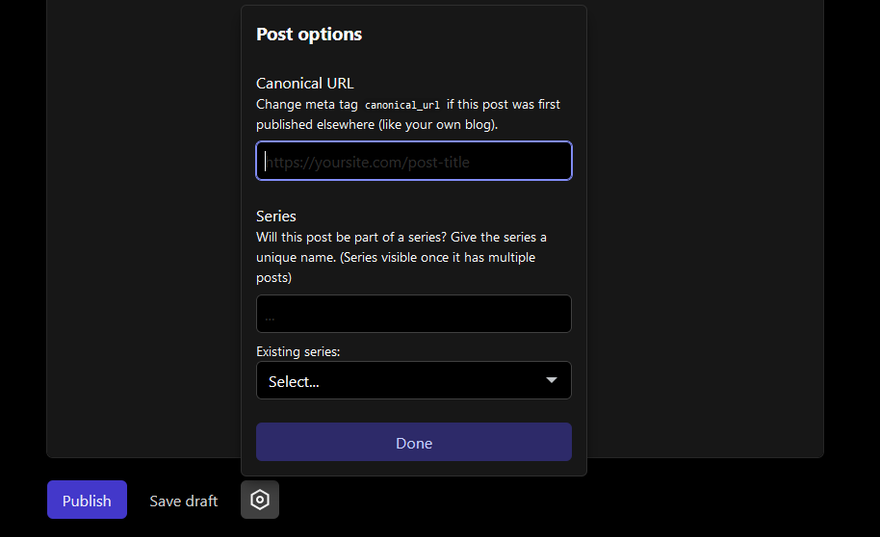Click the Existing series: label
The width and height of the screenshot is (880, 537).
pyautogui.click(x=298, y=352)
